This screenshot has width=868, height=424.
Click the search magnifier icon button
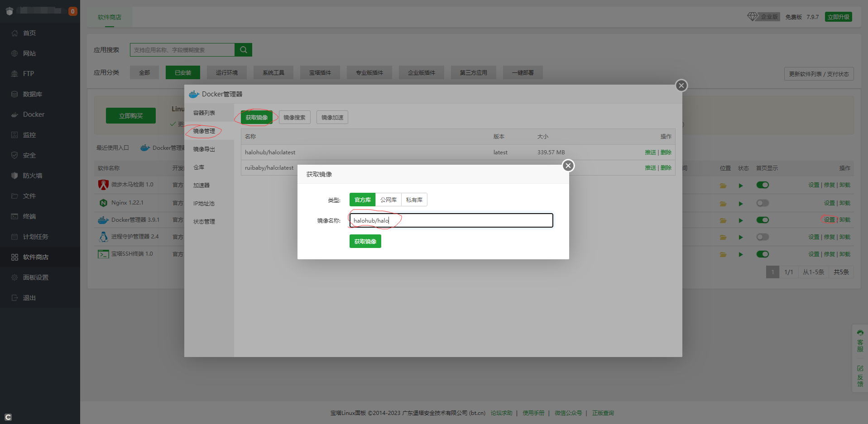coord(243,50)
